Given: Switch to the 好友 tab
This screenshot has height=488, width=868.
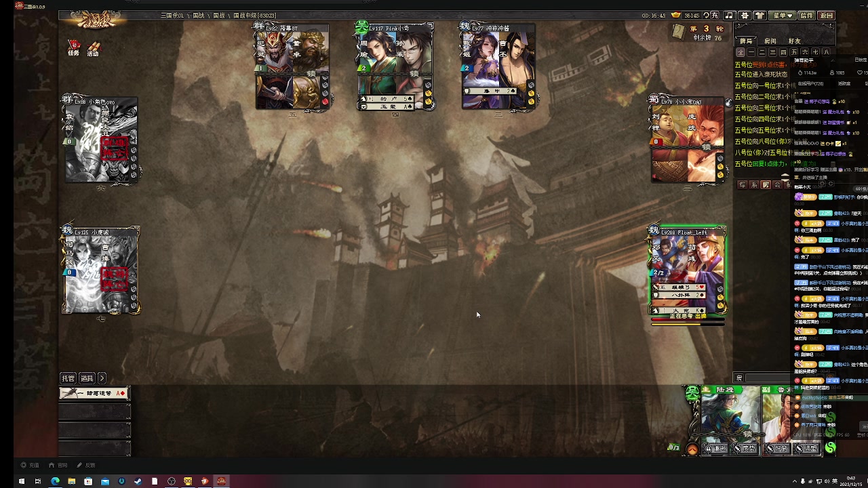Looking at the screenshot, I should (795, 41).
